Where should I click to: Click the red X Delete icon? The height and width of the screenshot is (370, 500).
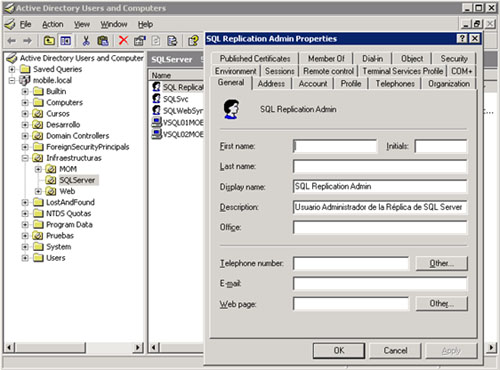(123, 41)
